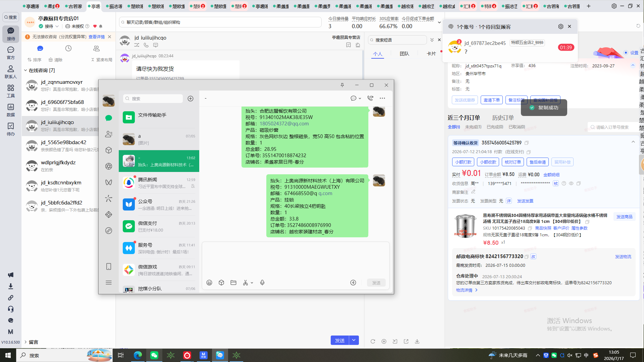Click WeChat plus icon beside search box
This screenshot has height=362, width=644.
(x=191, y=99)
